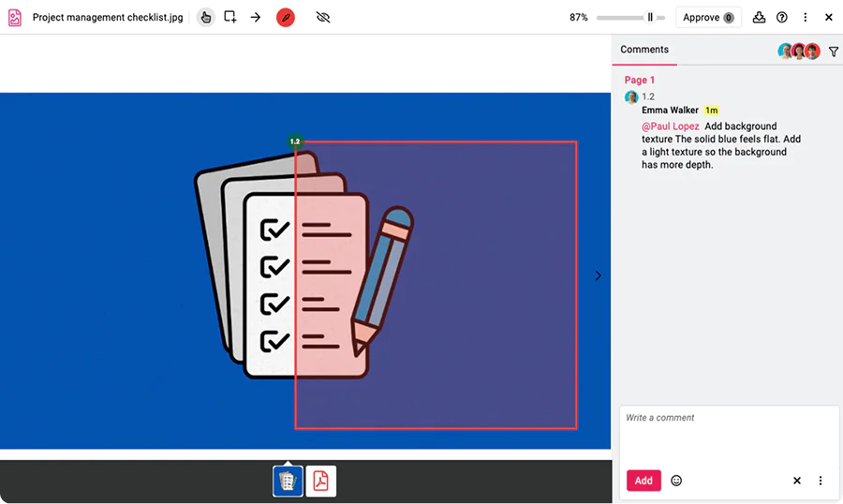Open comment box three-dot options
843x504 pixels.
(x=820, y=481)
